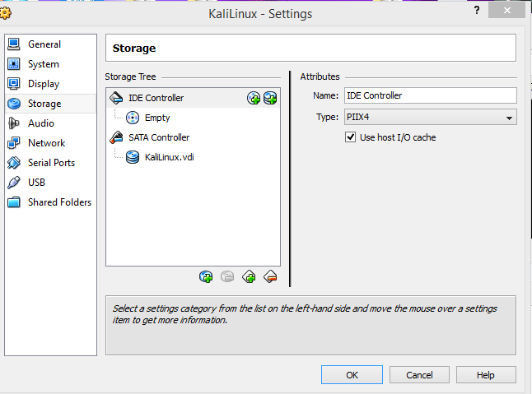Select the SATA Controller row label in the tree
This screenshot has height=394, width=532.
(159, 137)
